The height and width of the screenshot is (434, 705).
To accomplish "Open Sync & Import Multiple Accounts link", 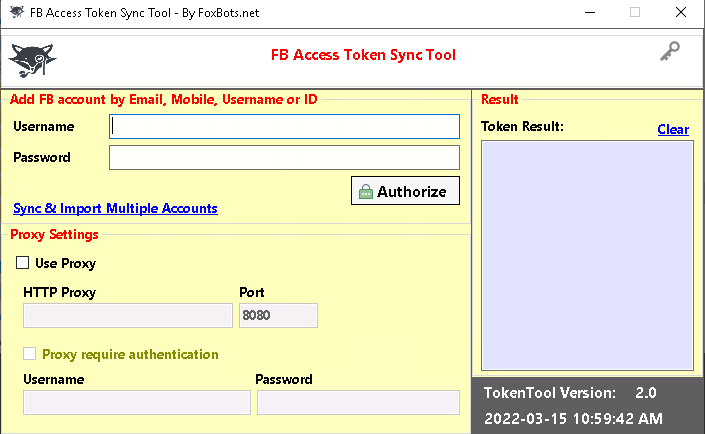I will coord(115,208).
